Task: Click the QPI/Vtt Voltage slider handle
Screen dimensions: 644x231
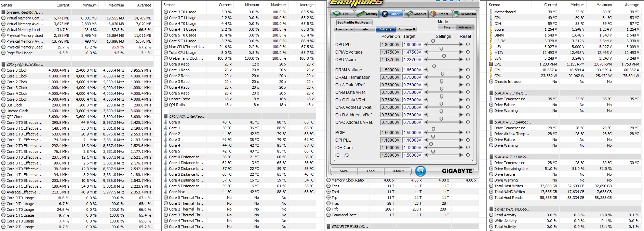Action: click(x=441, y=49)
